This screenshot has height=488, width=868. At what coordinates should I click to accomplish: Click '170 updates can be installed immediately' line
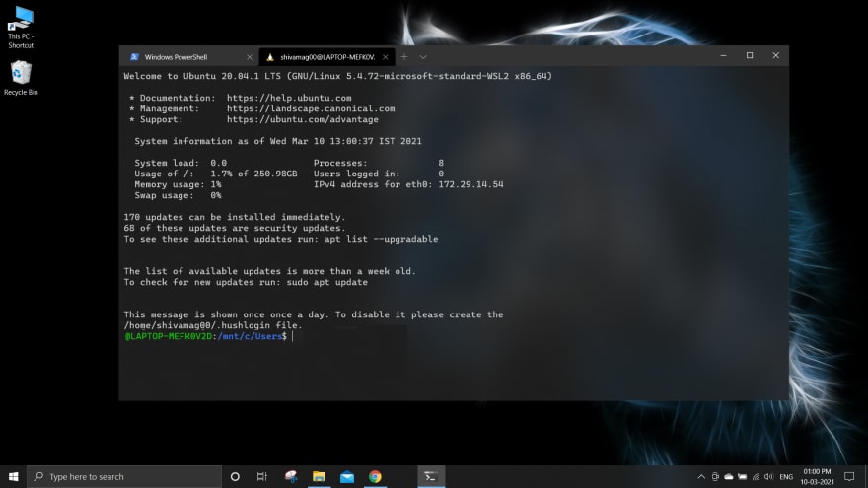point(234,217)
